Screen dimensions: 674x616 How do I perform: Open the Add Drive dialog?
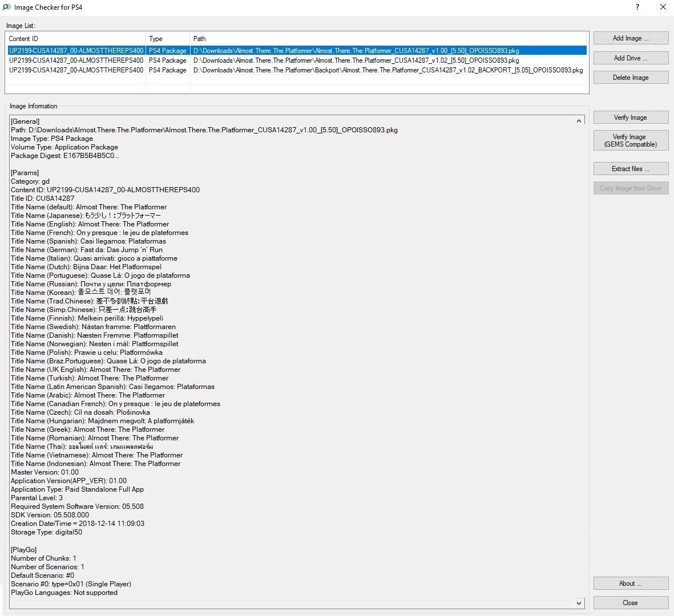point(631,58)
